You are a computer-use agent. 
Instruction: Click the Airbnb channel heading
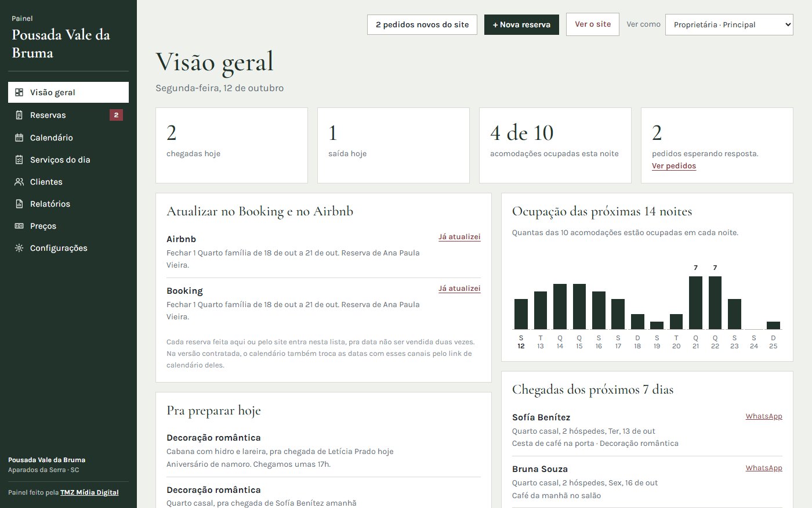tap(181, 239)
